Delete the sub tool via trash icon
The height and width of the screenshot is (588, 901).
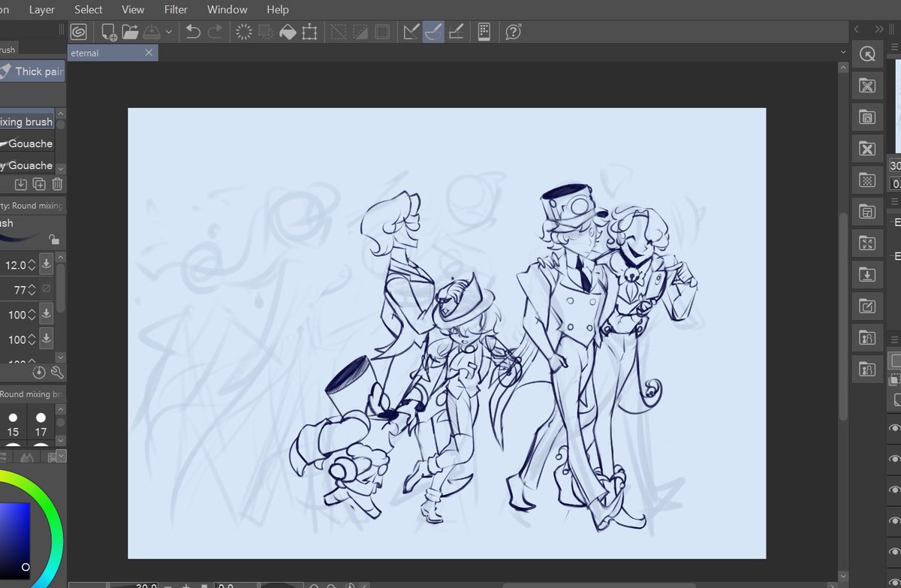[x=57, y=184]
